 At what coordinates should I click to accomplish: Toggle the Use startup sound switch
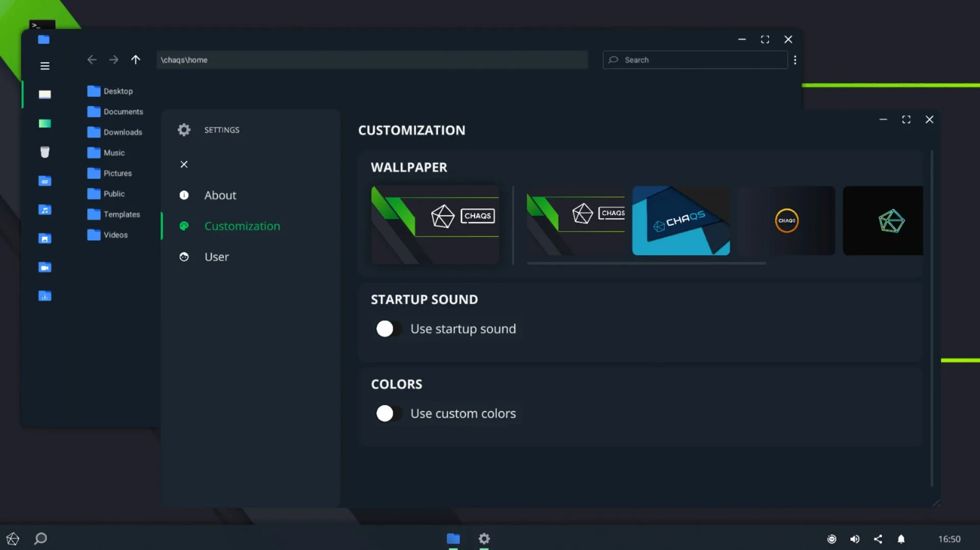tap(388, 329)
